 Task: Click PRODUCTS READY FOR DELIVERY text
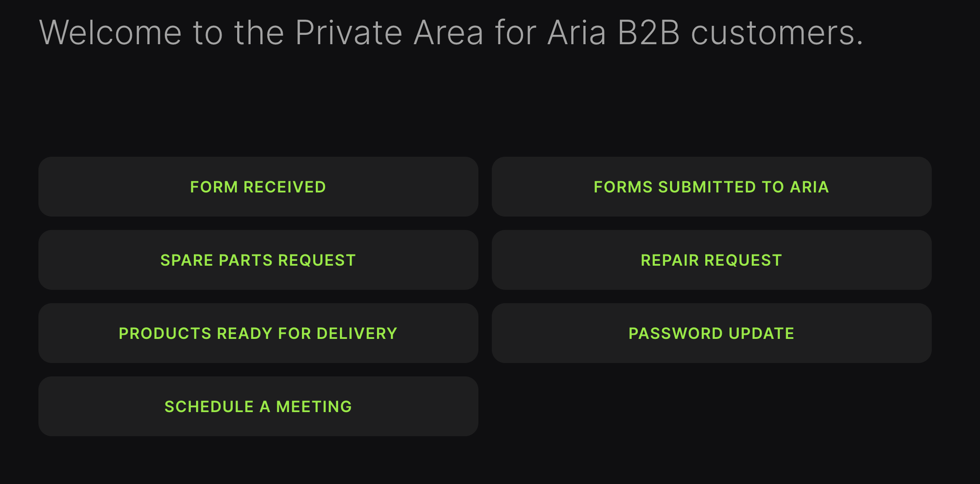[x=258, y=334]
